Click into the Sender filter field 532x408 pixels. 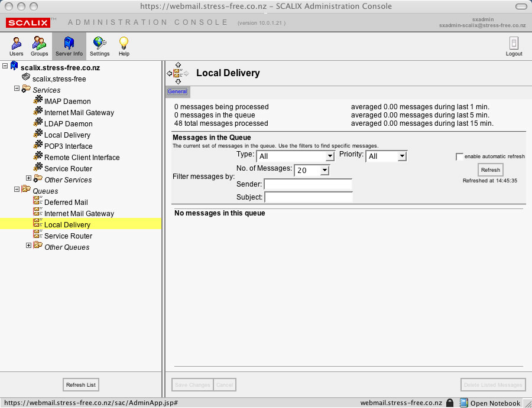pyautogui.click(x=308, y=184)
